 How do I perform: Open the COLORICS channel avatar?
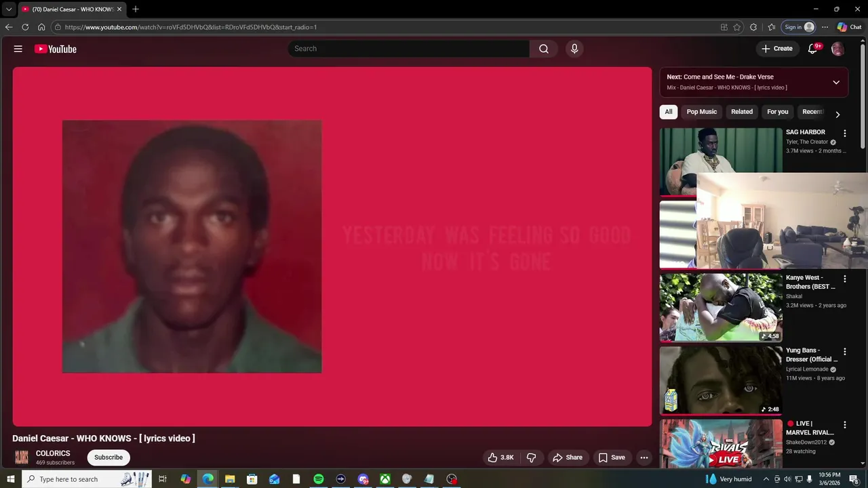[22, 457]
